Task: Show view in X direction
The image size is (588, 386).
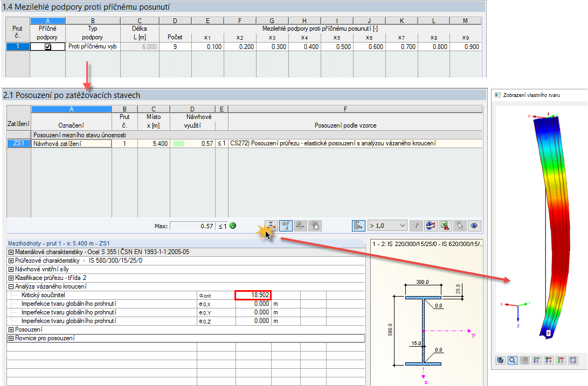Action: [x=537, y=361]
